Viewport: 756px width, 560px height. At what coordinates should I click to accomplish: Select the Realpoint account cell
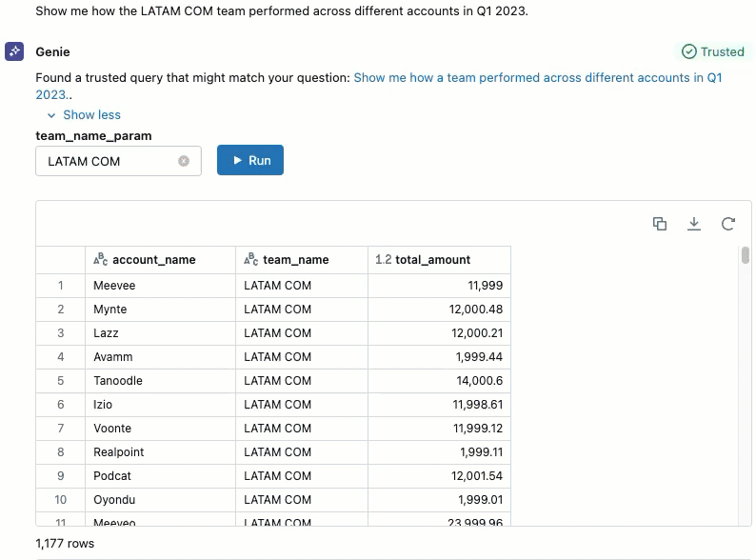(161, 452)
